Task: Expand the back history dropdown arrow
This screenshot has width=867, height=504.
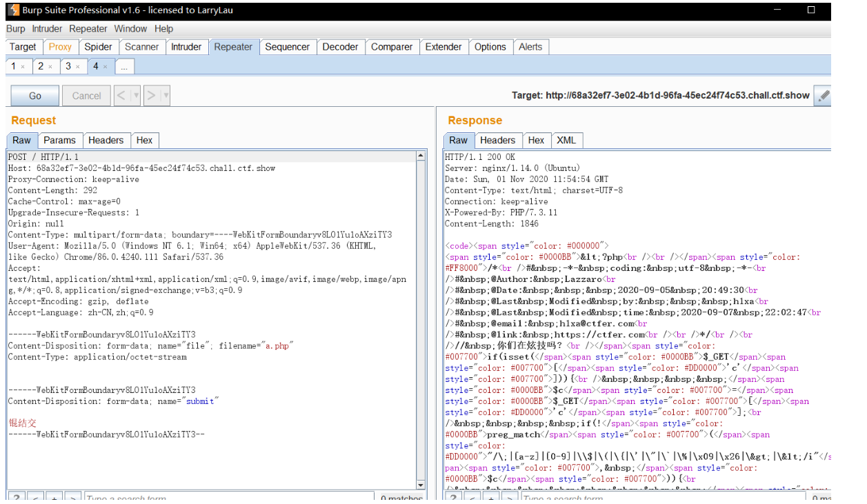Action: pyautogui.click(x=136, y=96)
